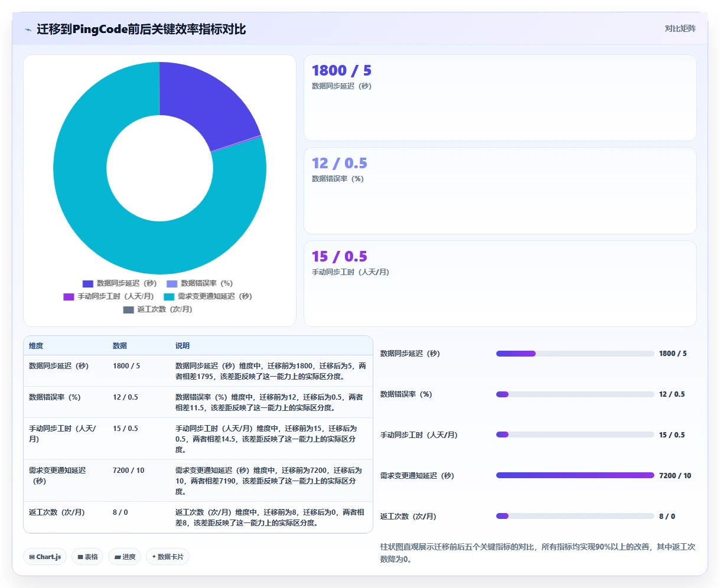Screen dimensions: 720x588
Task: Click the table value 12 / 0.5
Action: (125, 397)
